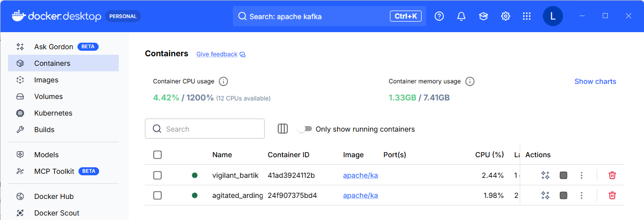This screenshot has height=220, width=644.
Task: Check the select-all containers header checkbox
Action: (x=157, y=155)
